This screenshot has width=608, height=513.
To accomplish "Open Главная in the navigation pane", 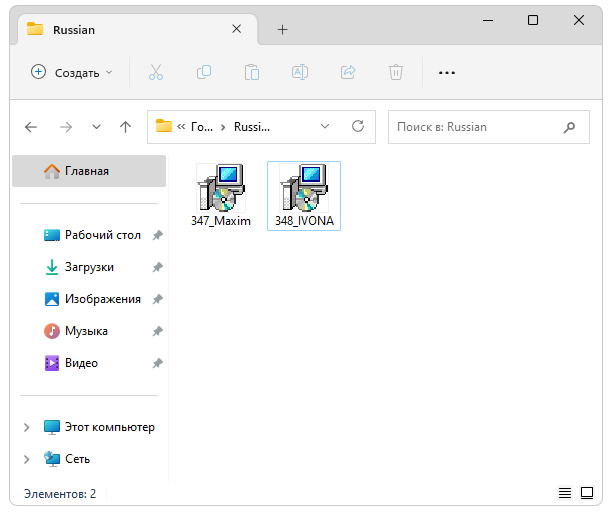I will 89,171.
